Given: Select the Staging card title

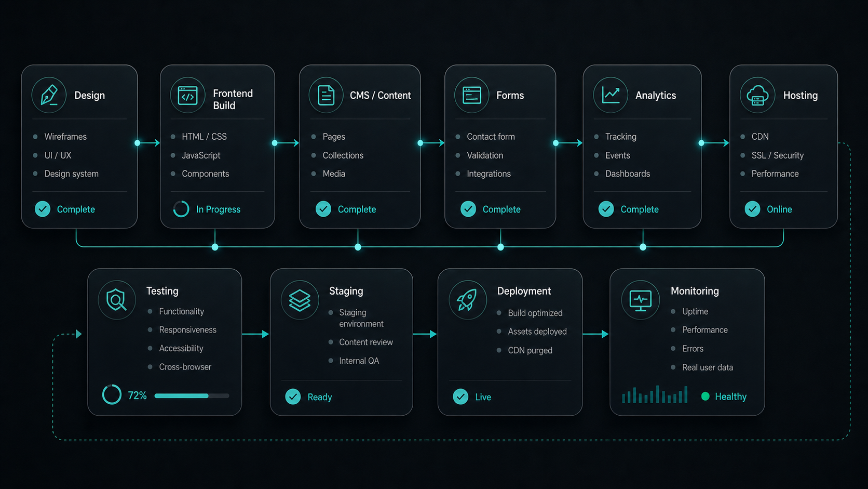Looking at the screenshot, I should coord(346,291).
